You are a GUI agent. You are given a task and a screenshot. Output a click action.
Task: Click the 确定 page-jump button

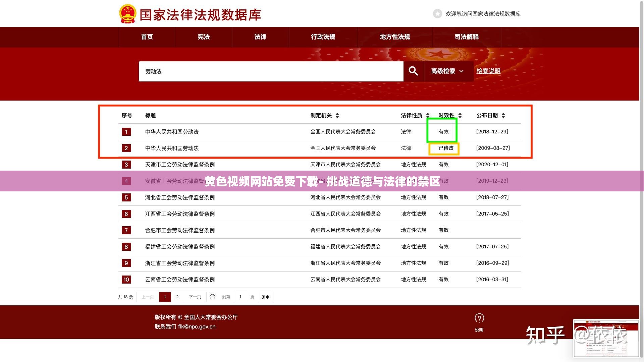click(x=265, y=297)
